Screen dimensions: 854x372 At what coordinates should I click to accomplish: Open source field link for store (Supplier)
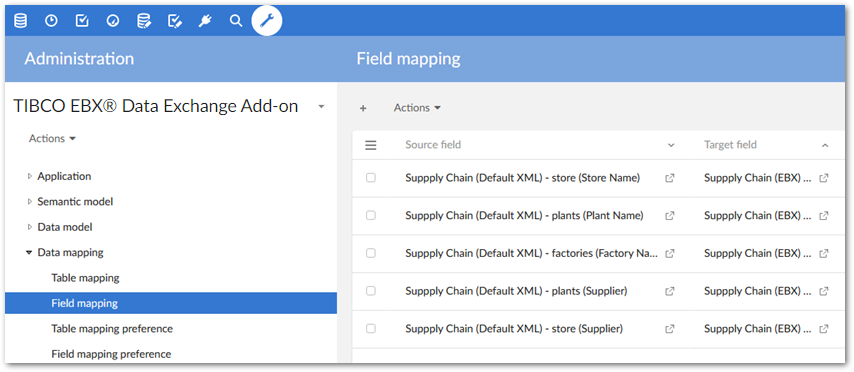[670, 329]
